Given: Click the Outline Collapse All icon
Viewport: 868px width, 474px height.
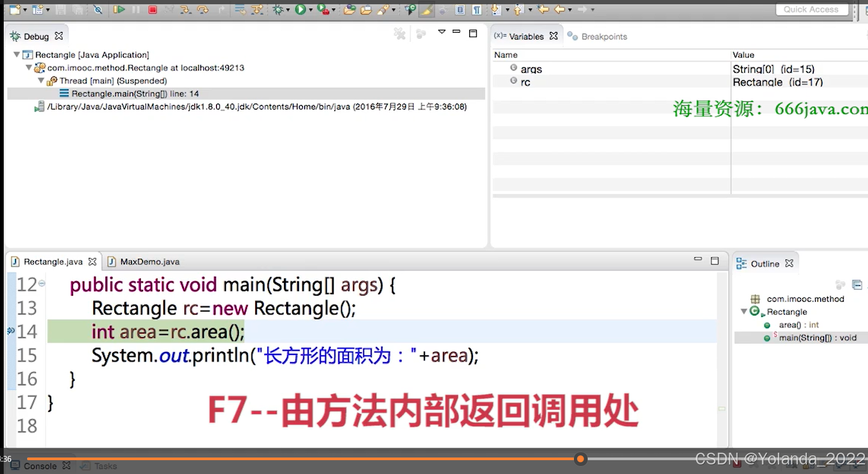Looking at the screenshot, I should (857, 285).
